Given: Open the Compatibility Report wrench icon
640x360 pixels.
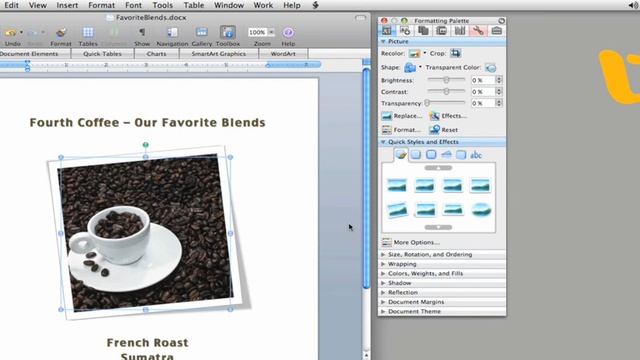Looking at the screenshot, I should (478, 31).
